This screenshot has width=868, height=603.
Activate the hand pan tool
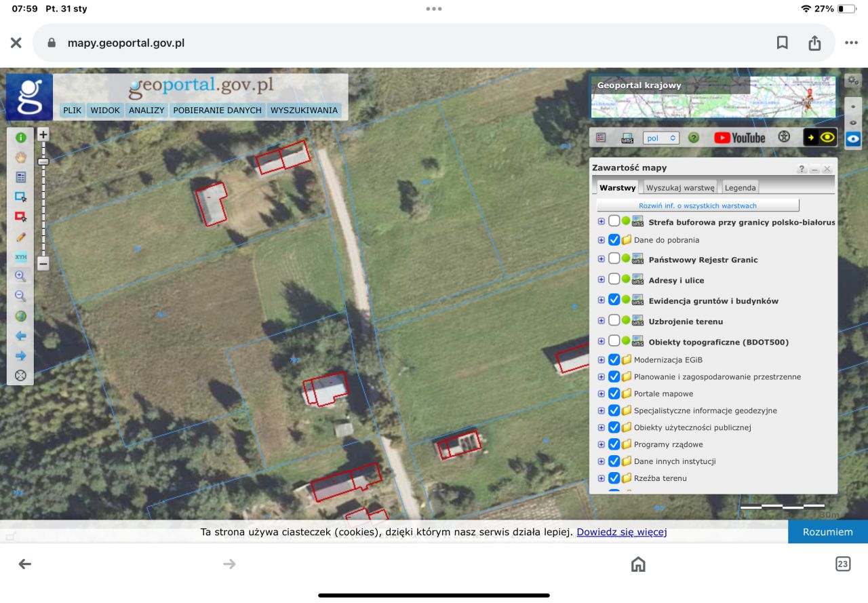pos(20,157)
